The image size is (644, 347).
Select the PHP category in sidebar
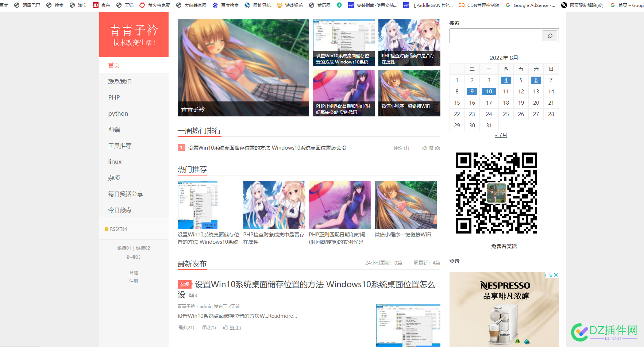(x=134, y=97)
